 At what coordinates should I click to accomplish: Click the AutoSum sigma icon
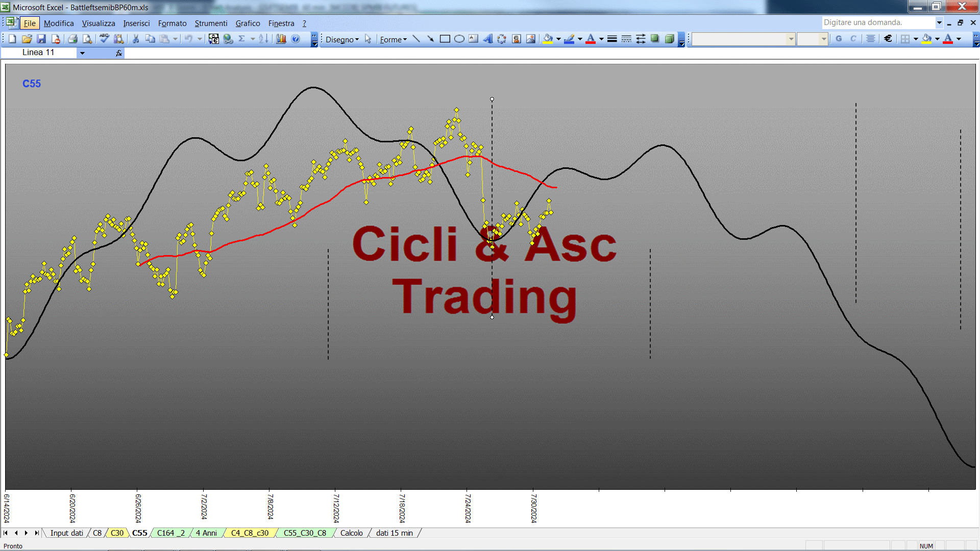click(242, 39)
